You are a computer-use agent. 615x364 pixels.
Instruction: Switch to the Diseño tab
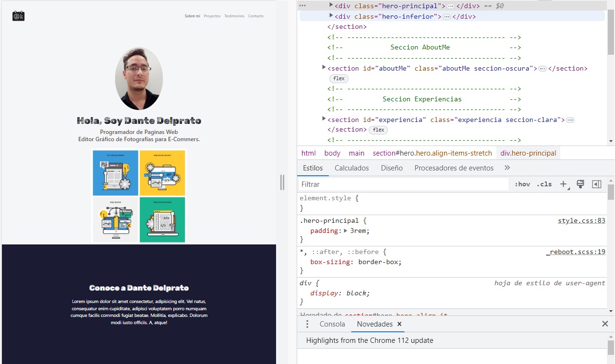[x=392, y=168]
